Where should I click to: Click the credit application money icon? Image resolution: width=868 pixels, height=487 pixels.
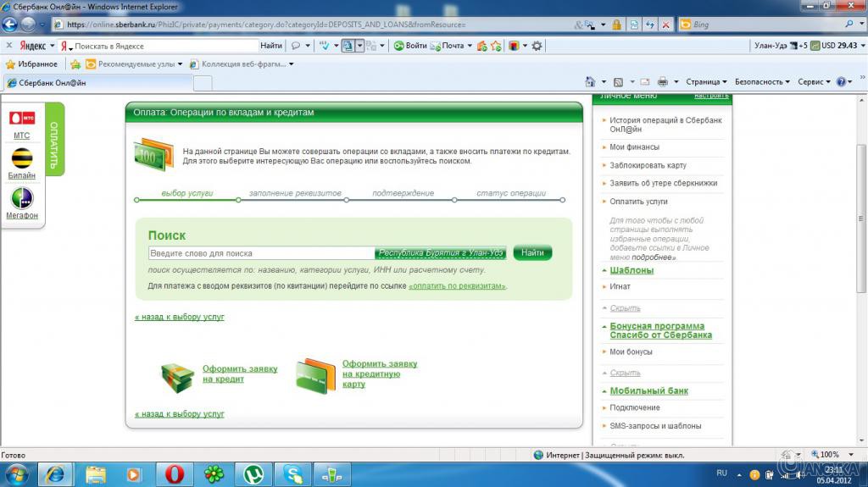click(178, 375)
